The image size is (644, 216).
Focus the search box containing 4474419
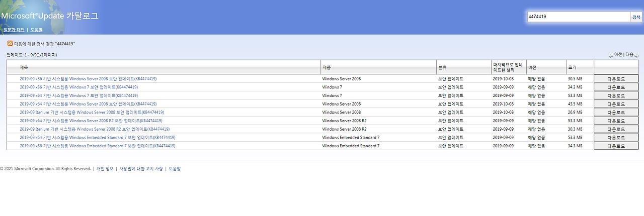pyautogui.click(x=578, y=17)
